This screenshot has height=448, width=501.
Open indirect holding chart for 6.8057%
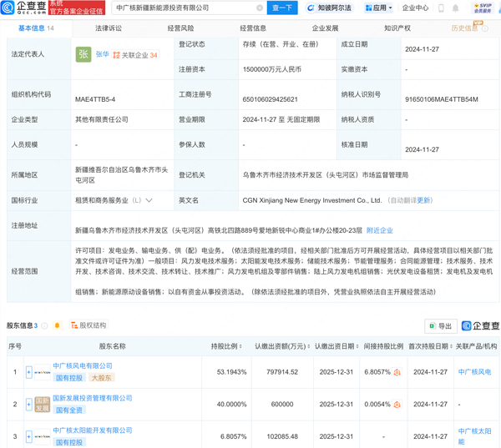[x=397, y=372]
